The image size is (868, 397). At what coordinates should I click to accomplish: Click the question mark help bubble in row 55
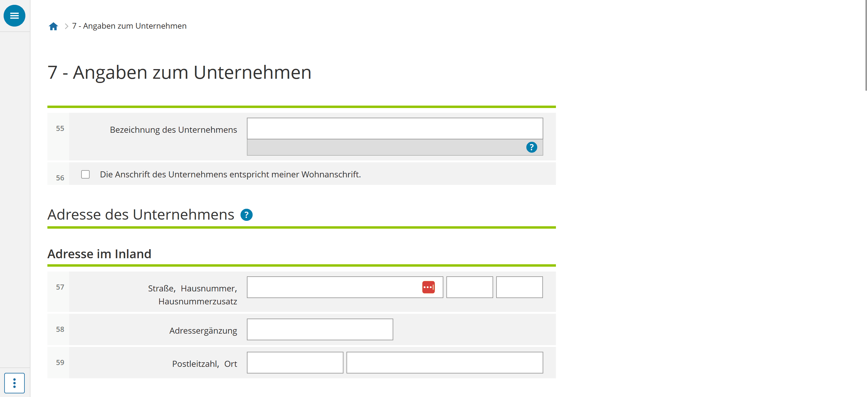[532, 147]
